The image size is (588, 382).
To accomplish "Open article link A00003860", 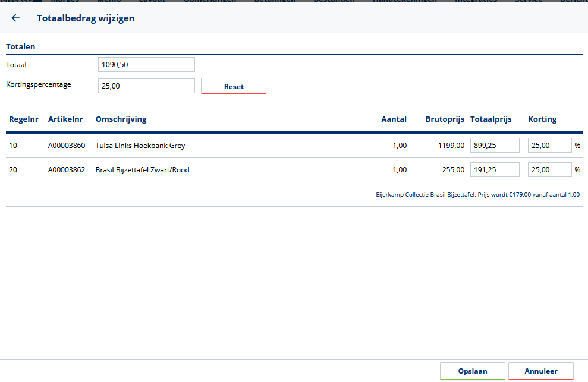I will 67,146.
